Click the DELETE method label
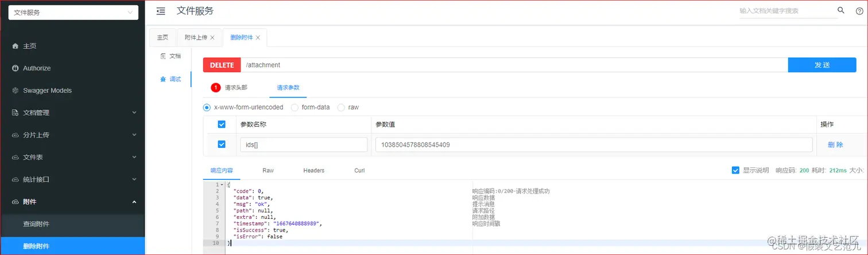Viewport: 868px width, 255px height. coord(222,65)
